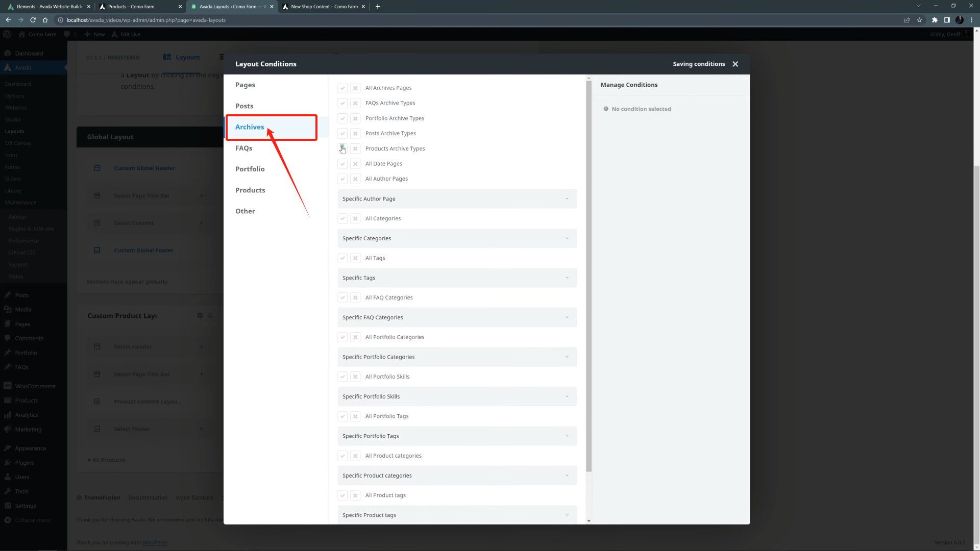Click the conditions list scrollbar

point(589,275)
